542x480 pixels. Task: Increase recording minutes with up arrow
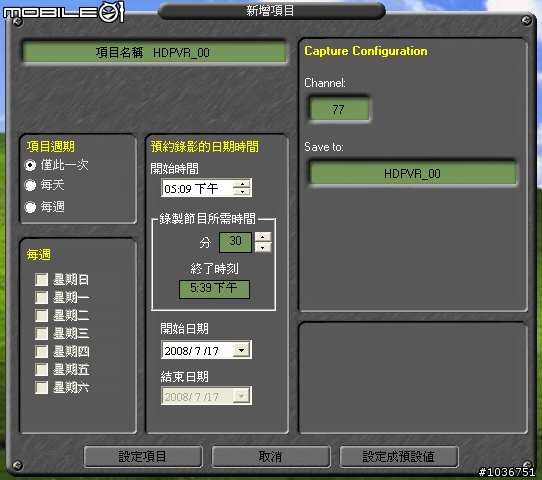pyautogui.click(x=263, y=237)
